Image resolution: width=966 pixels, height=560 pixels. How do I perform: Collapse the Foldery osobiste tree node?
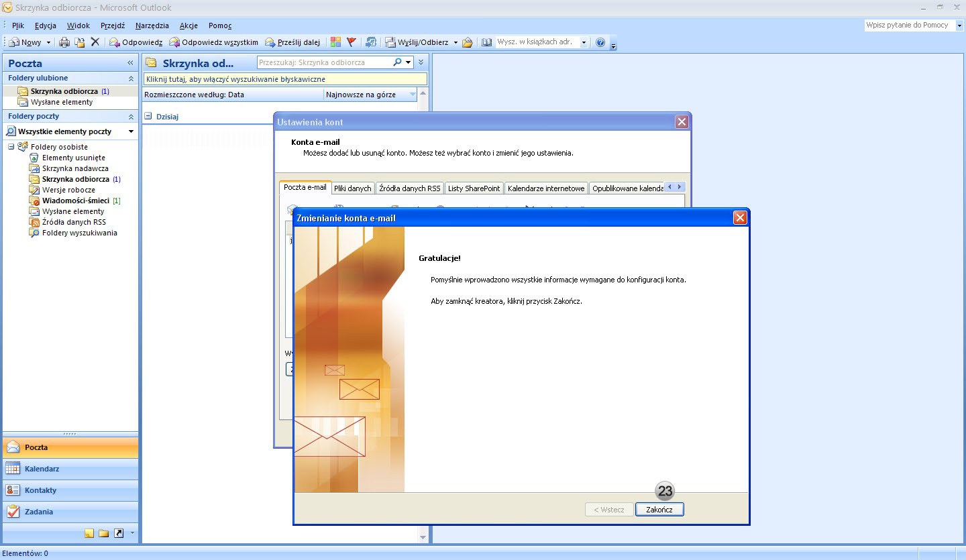(x=11, y=147)
